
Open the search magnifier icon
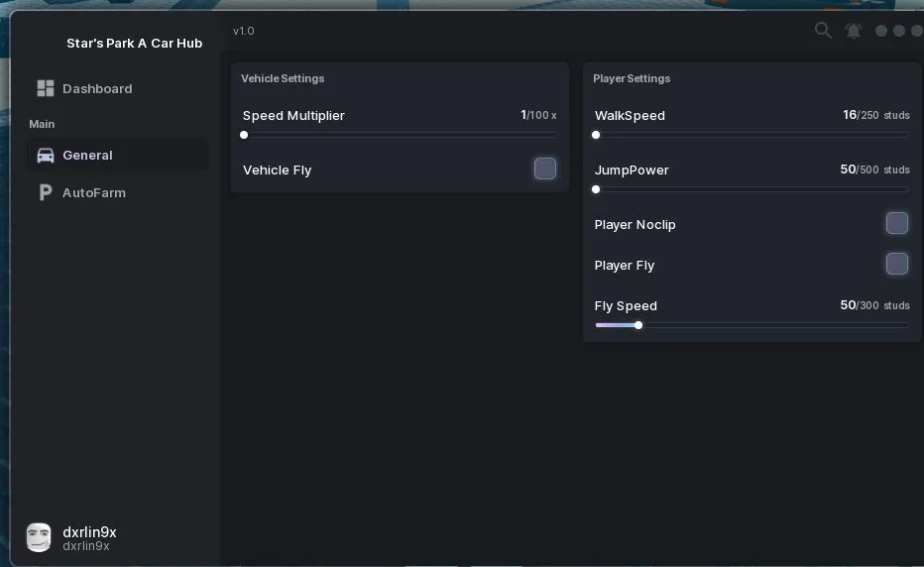tap(823, 30)
